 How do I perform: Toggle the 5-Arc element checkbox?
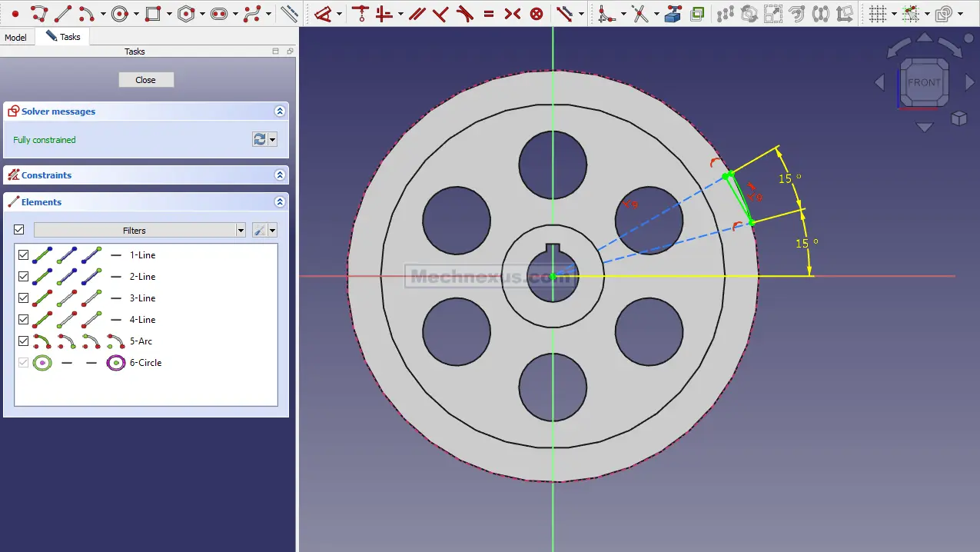(x=23, y=341)
